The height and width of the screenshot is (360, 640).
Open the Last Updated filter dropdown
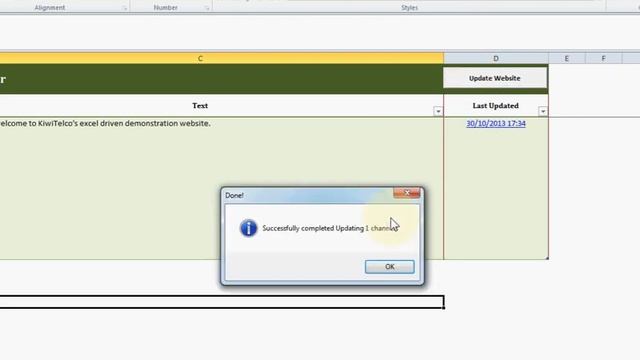543,111
